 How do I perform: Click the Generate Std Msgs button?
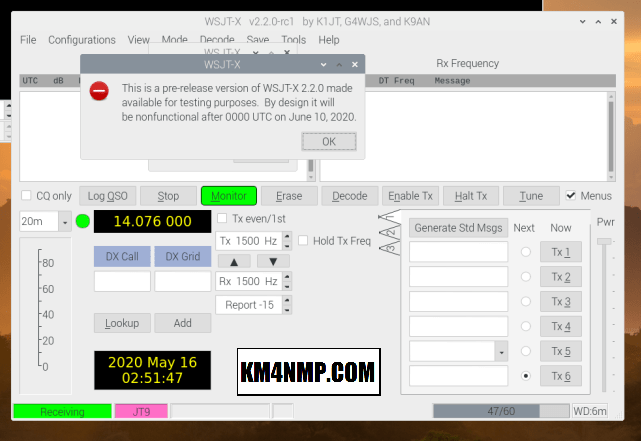[x=458, y=227]
